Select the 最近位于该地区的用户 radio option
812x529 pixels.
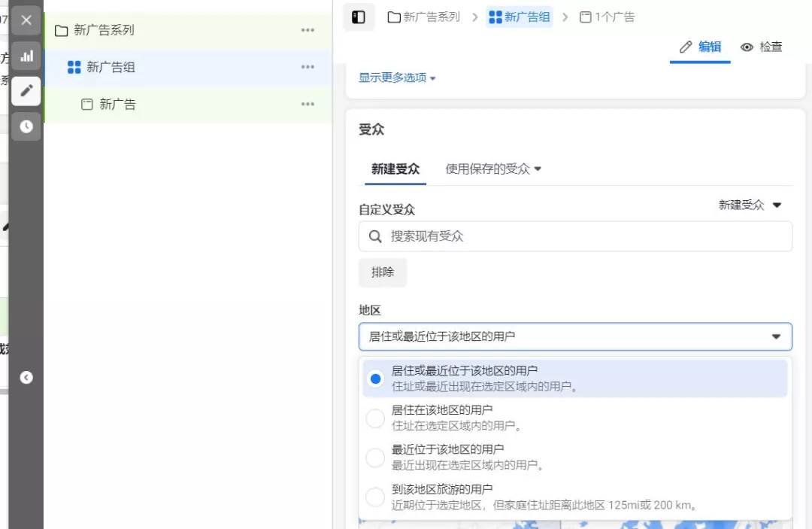(x=375, y=458)
